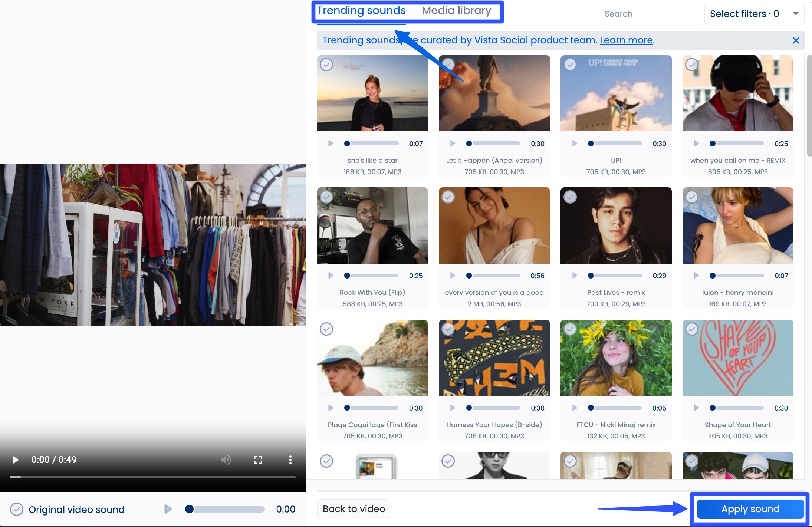Enter fullscreen on video player
This screenshot has height=527, width=812.
pos(258,460)
